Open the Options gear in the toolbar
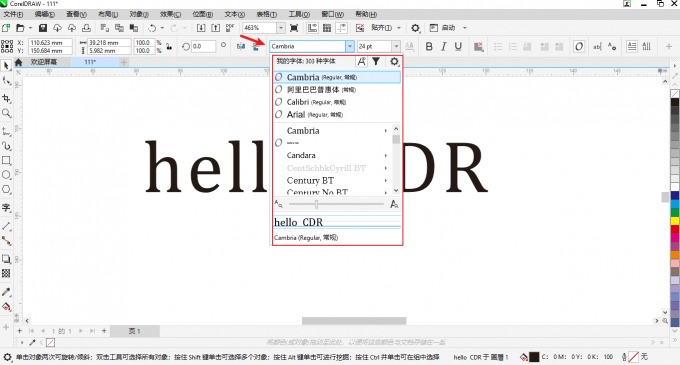 (415, 28)
